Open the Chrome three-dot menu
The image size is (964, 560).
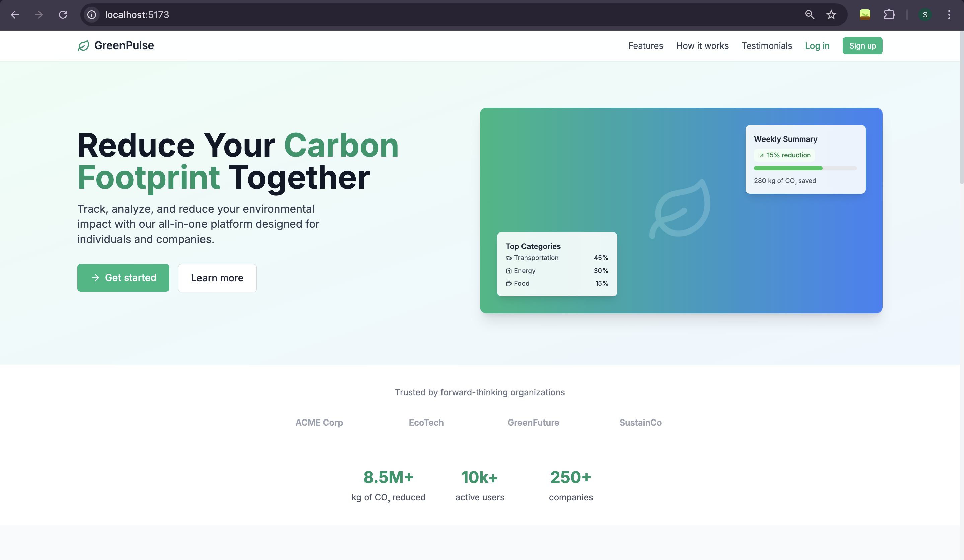coord(949,14)
